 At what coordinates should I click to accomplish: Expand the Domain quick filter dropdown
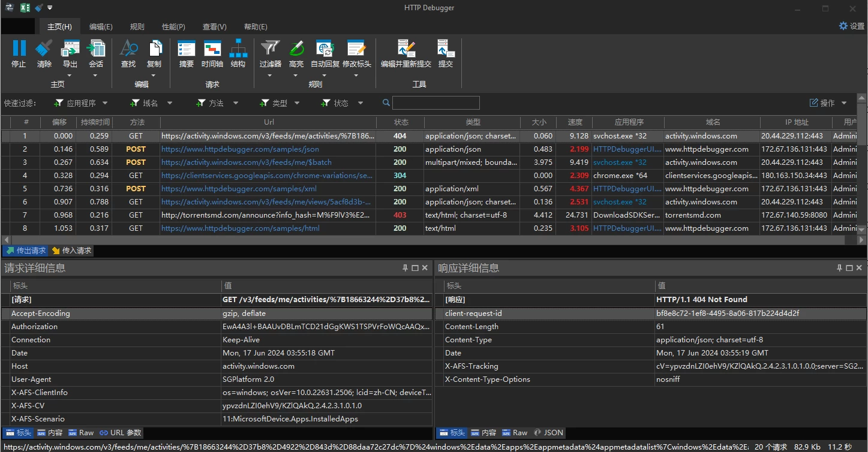coord(170,103)
